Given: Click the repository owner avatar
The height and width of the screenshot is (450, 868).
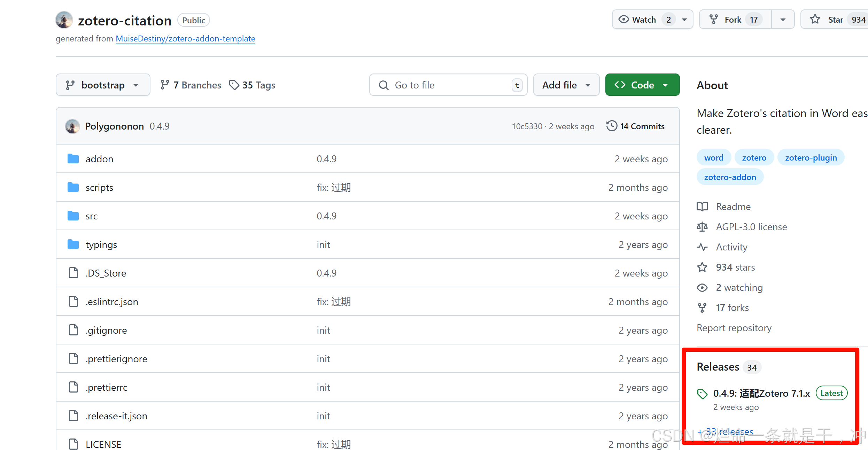Looking at the screenshot, I should (x=64, y=20).
